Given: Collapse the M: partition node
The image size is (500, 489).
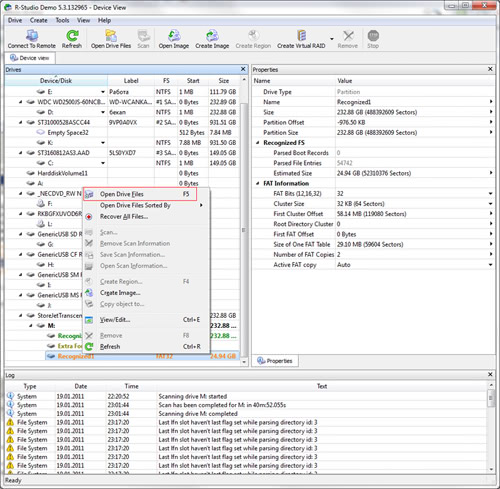Looking at the screenshot, I should [31, 326].
